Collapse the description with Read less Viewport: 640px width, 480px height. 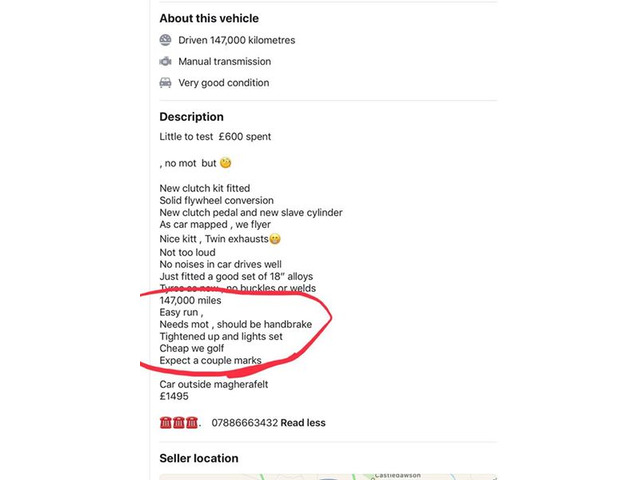pos(303,423)
